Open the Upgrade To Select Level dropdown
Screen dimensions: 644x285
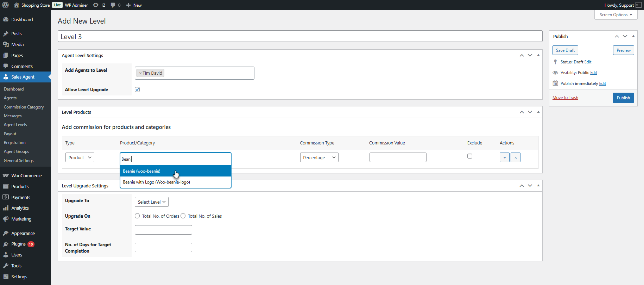(152, 202)
